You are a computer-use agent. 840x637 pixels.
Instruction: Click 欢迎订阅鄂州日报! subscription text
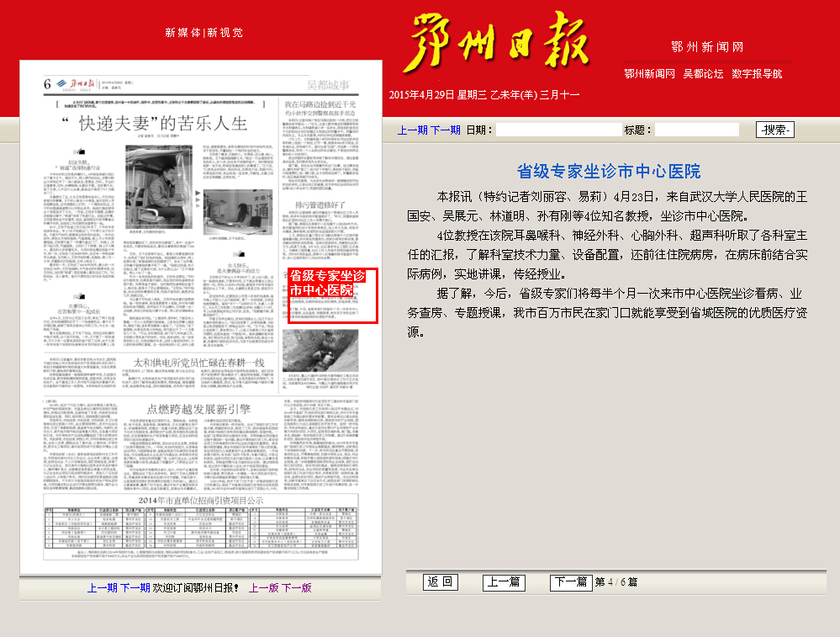196,588
